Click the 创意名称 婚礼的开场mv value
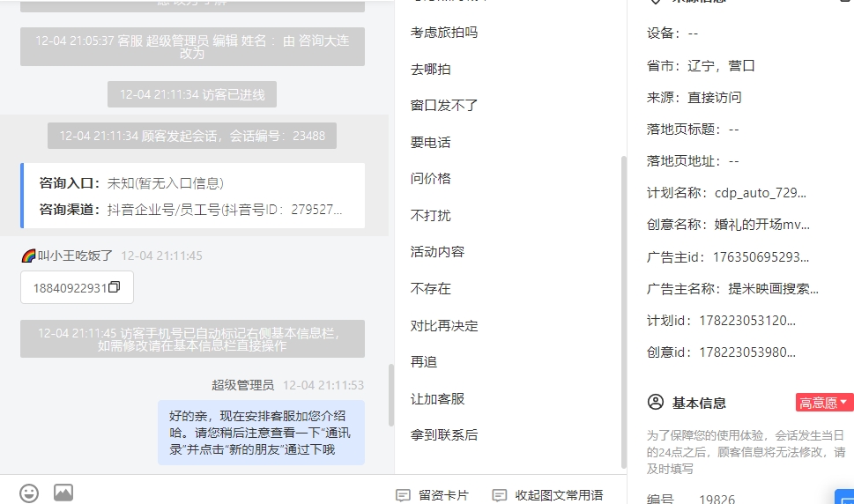 coord(762,224)
